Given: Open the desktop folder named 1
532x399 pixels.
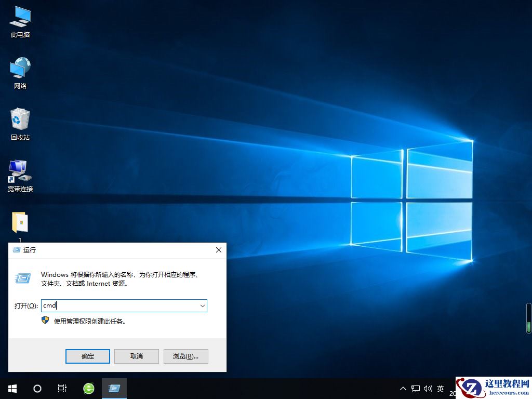Looking at the screenshot, I should tap(20, 223).
